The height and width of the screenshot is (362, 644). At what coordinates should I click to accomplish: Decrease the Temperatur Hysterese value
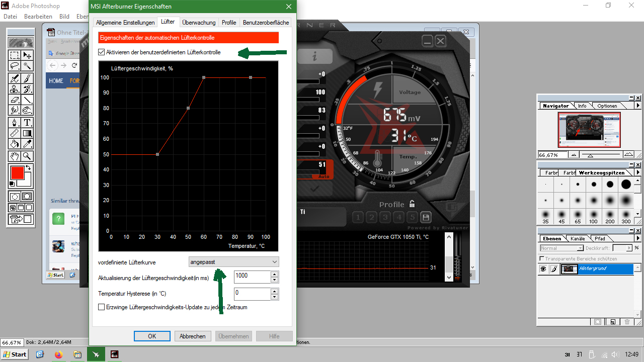click(x=274, y=297)
